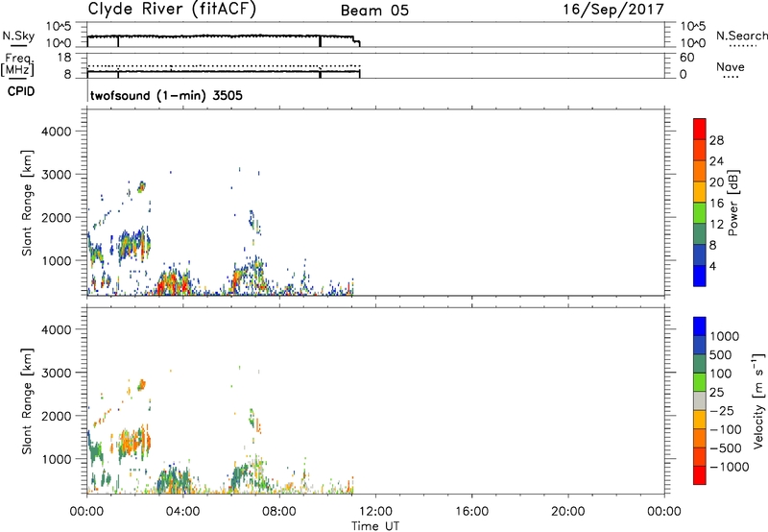Click the "-1000" label on the Velocity color bar
Screen dimensions: 768x532
(730, 467)
